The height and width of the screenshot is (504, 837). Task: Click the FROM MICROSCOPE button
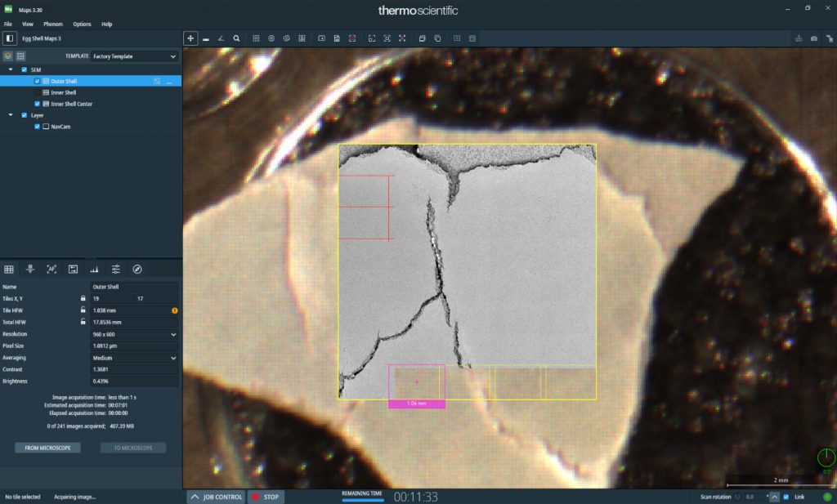pos(47,448)
